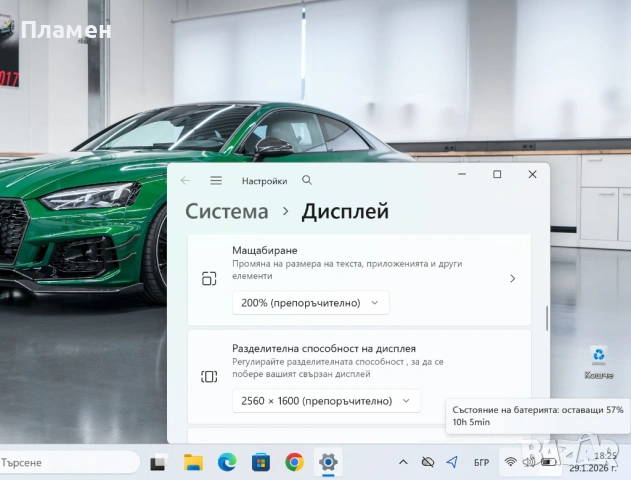Screen dimensions: 631x480
Task: Click the Търсене taskbar search box
Action: 69,463
